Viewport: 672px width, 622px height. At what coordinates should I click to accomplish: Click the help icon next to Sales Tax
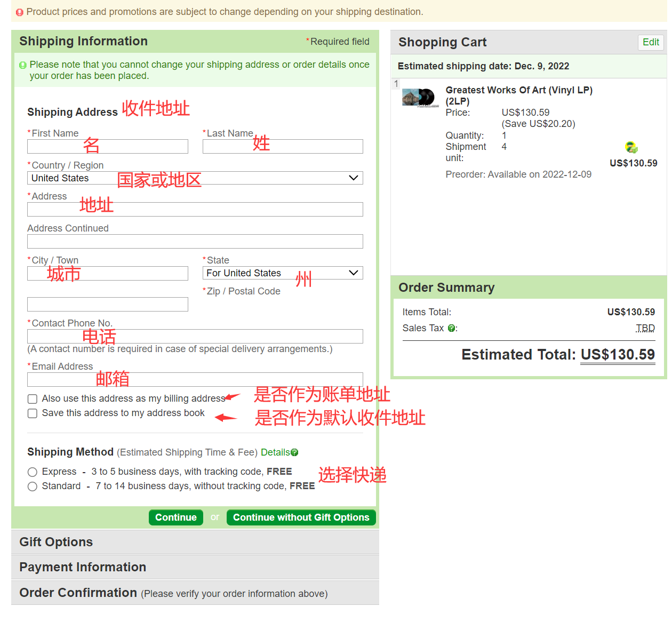(452, 328)
